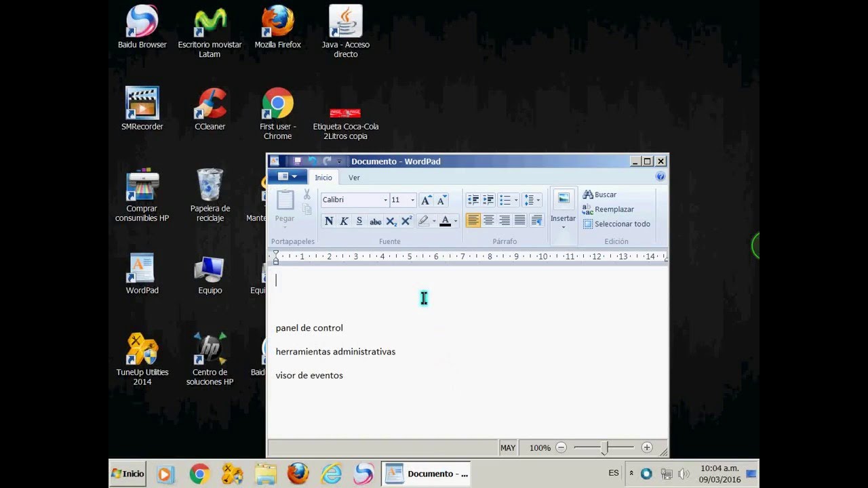Select the Java - Acceso directo desktop icon
Image resolution: width=868 pixels, height=488 pixels.
tap(346, 31)
